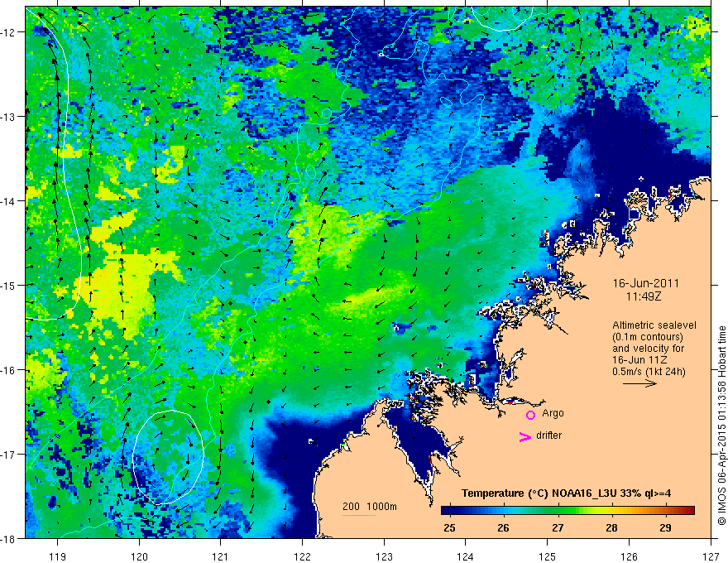This screenshot has width=728, height=563.
Task: Click the longitude axis label '124'
Action: tap(466, 556)
